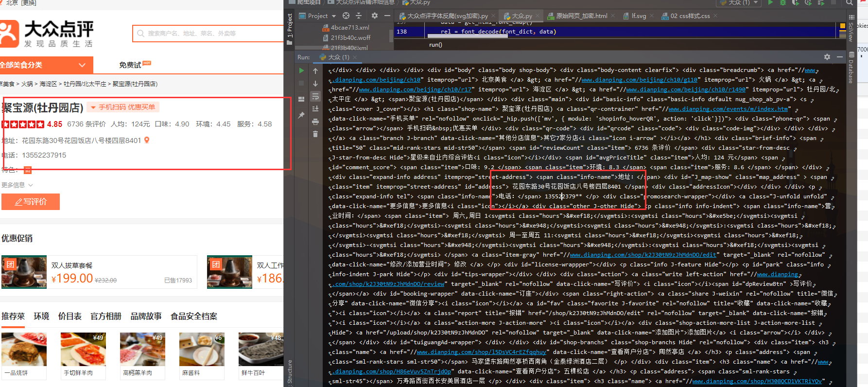This screenshot has height=387, width=868.
Task: Click 牡丹园/北太平庄 breadcrumb link
Action: coord(85,84)
